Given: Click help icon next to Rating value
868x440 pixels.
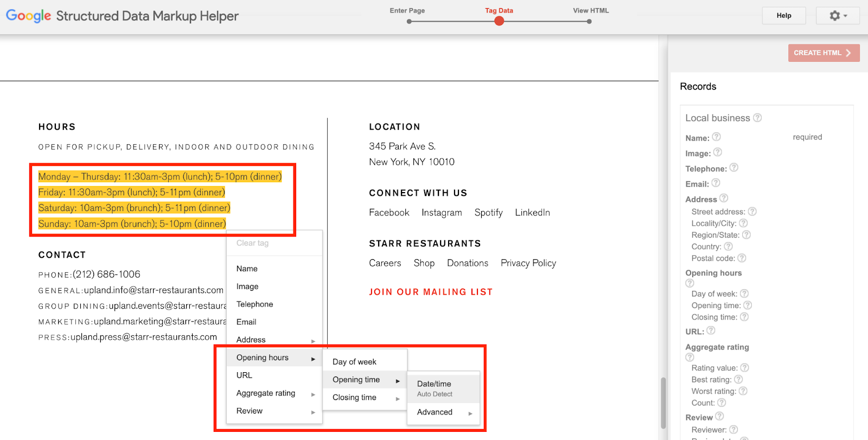Looking at the screenshot, I should [744, 368].
